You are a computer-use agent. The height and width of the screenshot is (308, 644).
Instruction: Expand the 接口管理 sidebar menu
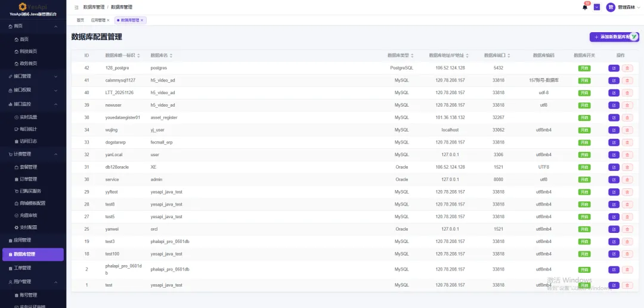tap(33, 76)
